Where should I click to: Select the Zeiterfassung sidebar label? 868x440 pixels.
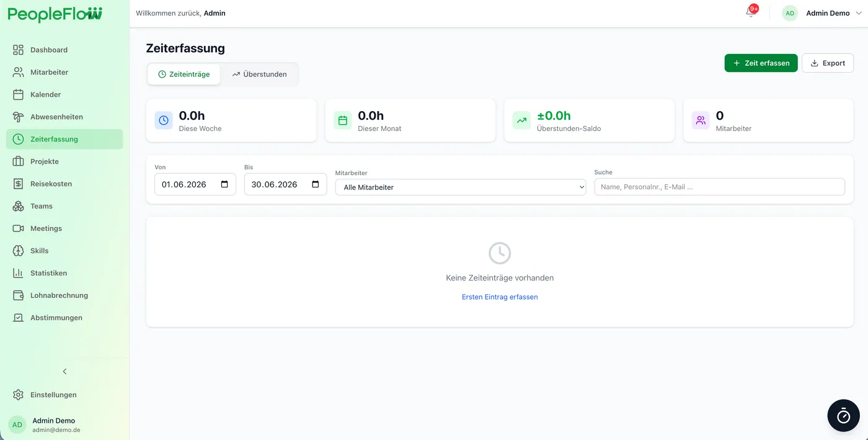[x=54, y=139]
